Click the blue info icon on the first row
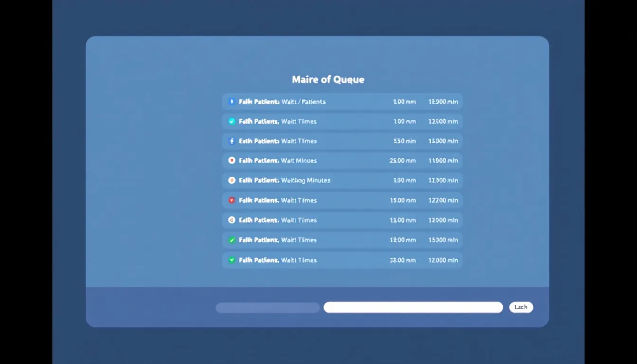The width and height of the screenshot is (637, 364). point(232,101)
